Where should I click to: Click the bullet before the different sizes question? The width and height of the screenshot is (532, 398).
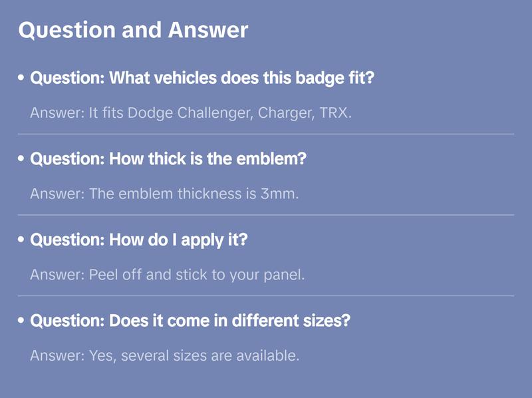[22, 321]
